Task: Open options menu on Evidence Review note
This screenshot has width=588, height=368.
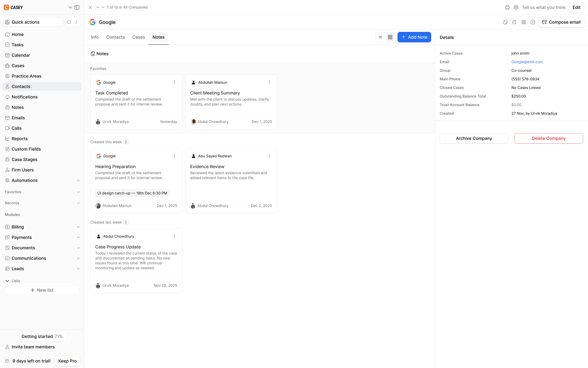Action: 269,156
